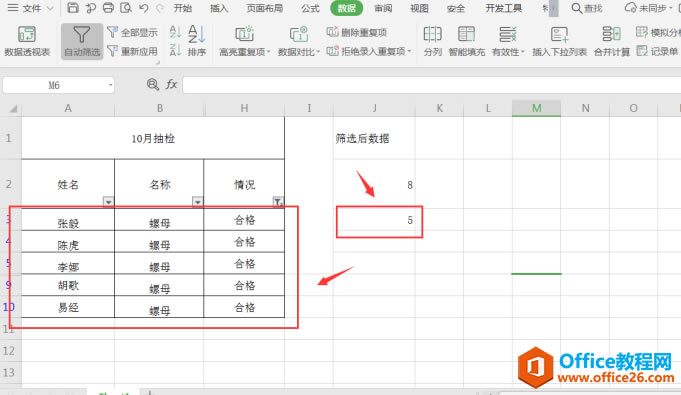The width and height of the screenshot is (681, 395).
Task: Click the 记录单 form icon
Action: pos(657,51)
